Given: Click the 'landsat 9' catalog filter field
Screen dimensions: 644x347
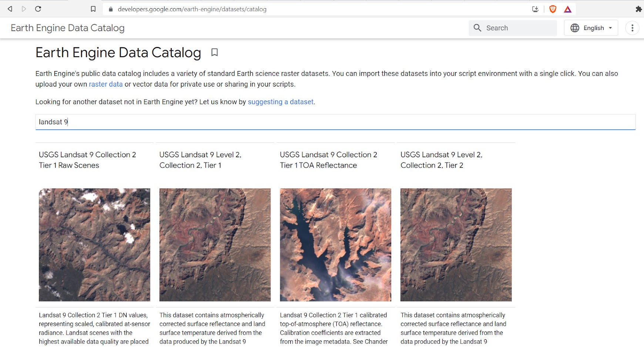Looking at the screenshot, I should click(335, 122).
